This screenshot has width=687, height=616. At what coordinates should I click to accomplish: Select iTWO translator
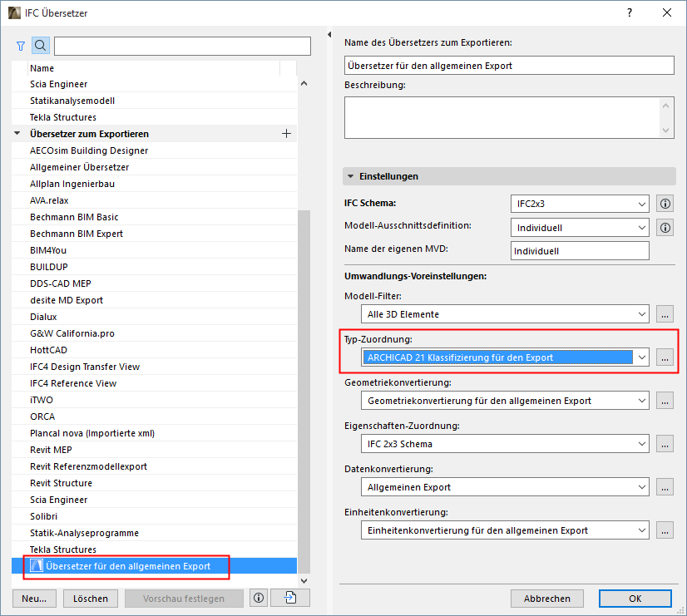point(154,400)
